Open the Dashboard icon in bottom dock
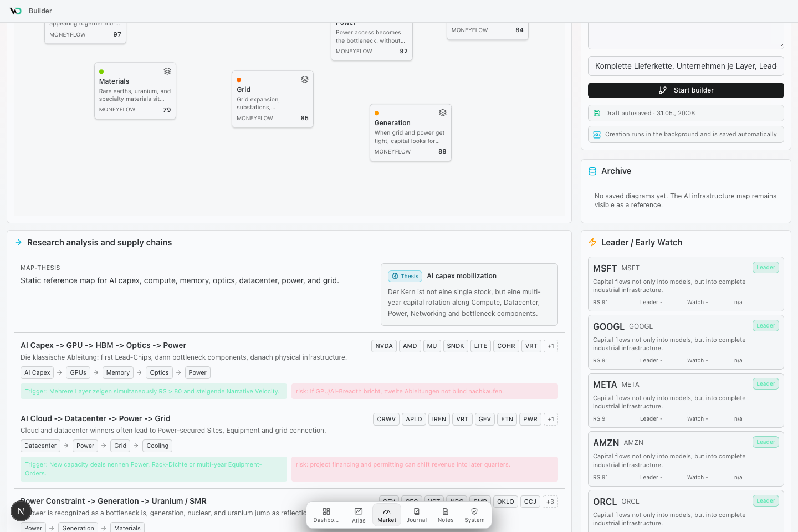Screen dimensions: 798x532 click(326, 515)
